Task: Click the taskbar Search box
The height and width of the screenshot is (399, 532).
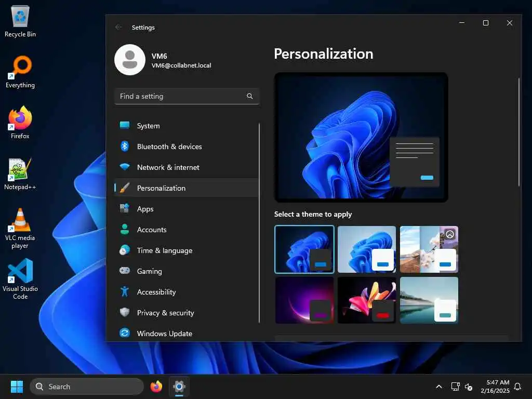Action: (87, 387)
